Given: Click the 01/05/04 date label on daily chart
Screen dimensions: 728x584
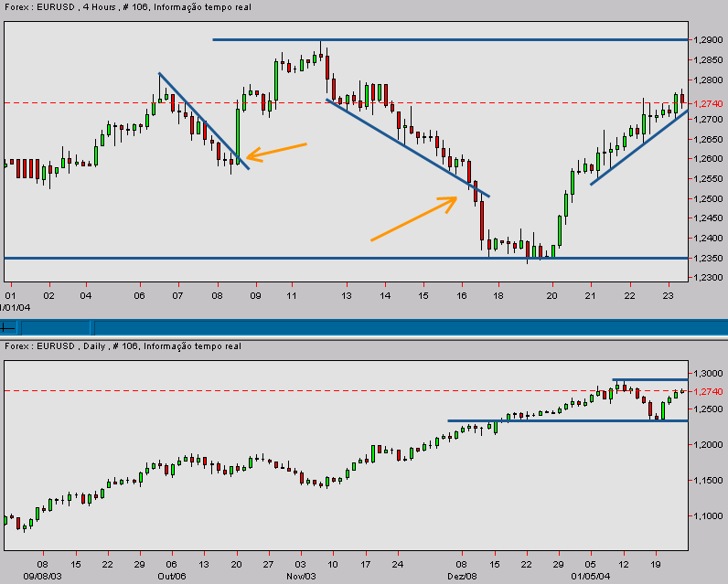Looking at the screenshot, I should click(591, 576).
